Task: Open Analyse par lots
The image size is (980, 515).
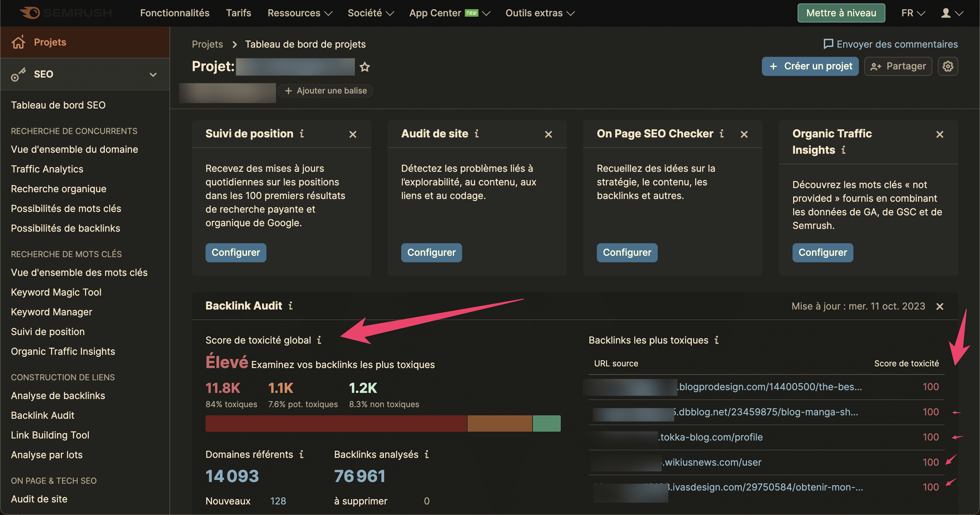Action: coord(47,455)
